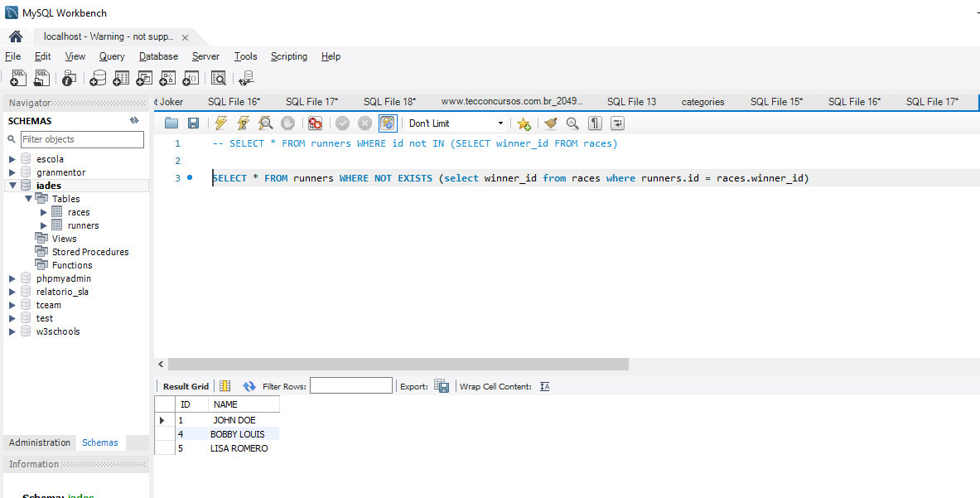The image size is (980, 498).
Task: Toggle word wrapping in editor
Action: 617,123
